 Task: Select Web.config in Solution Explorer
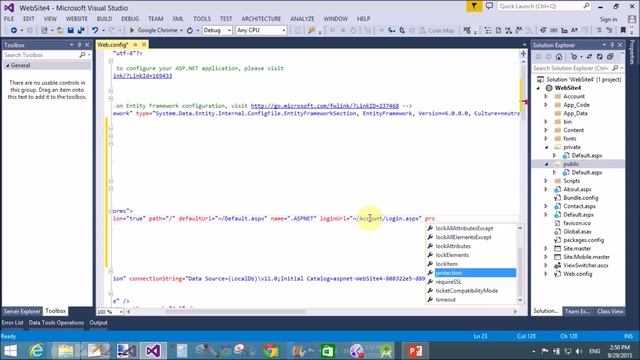[x=577, y=274]
